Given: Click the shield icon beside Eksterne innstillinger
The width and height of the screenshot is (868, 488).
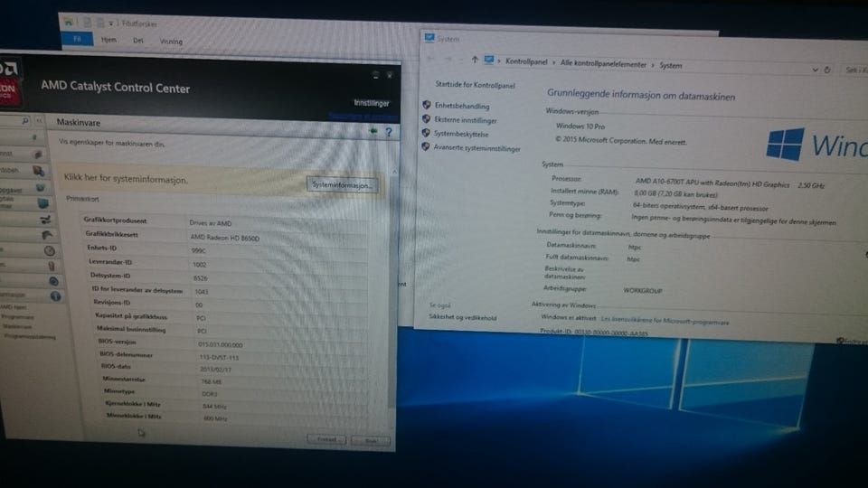Looking at the screenshot, I should coord(426,118).
